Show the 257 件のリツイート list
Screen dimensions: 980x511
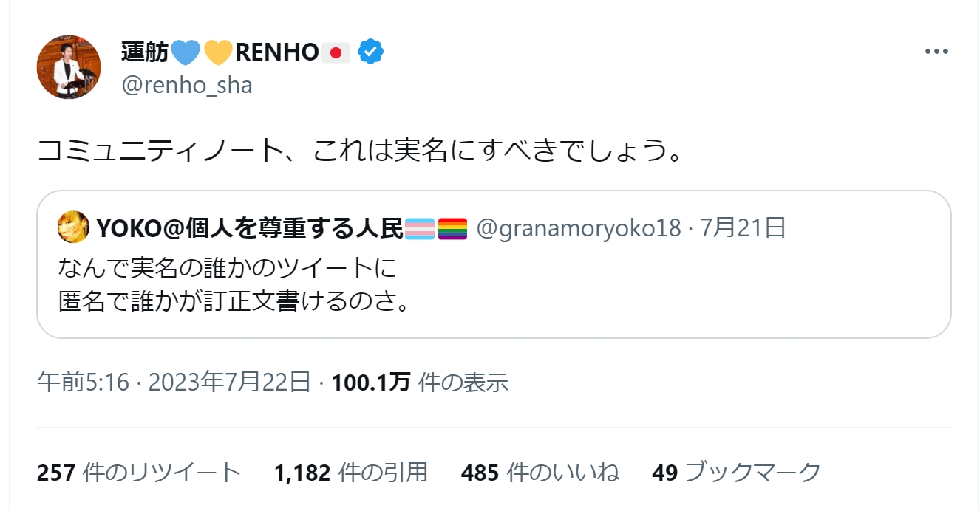[x=139, y=473]
